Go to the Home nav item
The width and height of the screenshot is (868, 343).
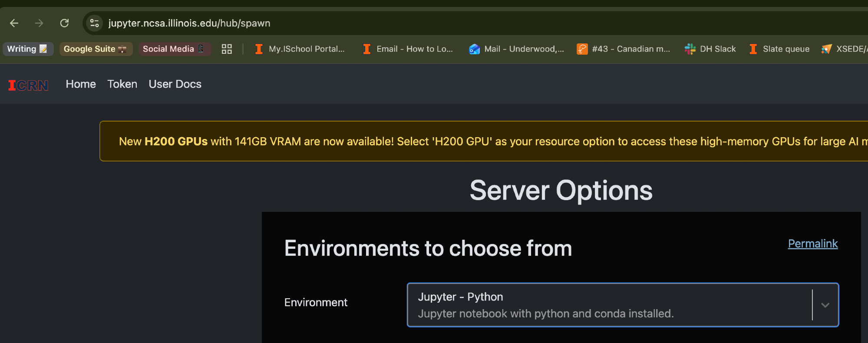click(81, 84)
